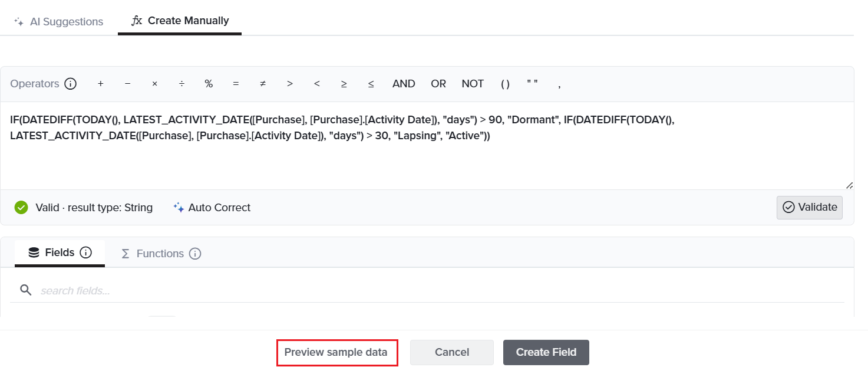Insert the parentheses operator
This screenshot has height=367, width=868.
point(505,84)
